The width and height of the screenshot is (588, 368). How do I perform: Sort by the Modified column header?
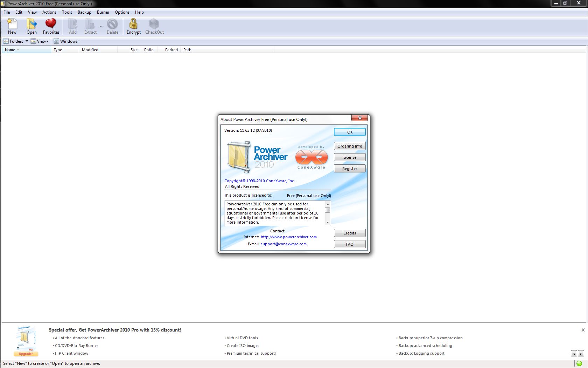[98, 50]
